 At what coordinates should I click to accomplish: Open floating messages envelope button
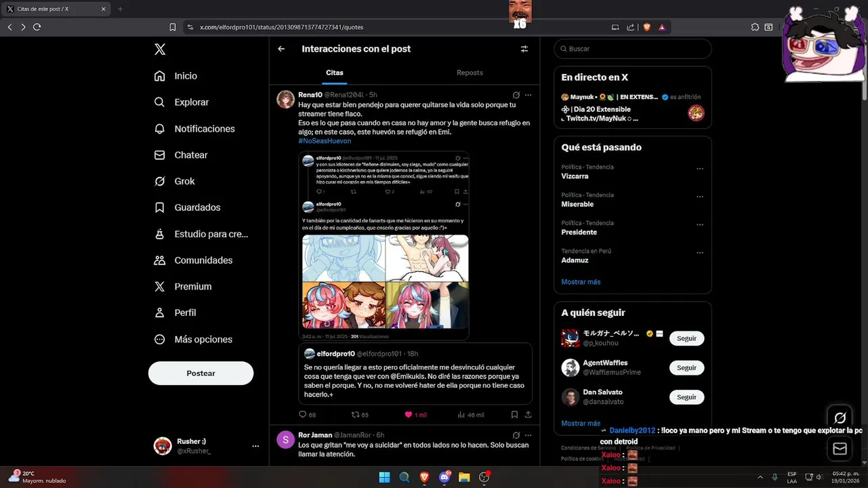(840, 449)
